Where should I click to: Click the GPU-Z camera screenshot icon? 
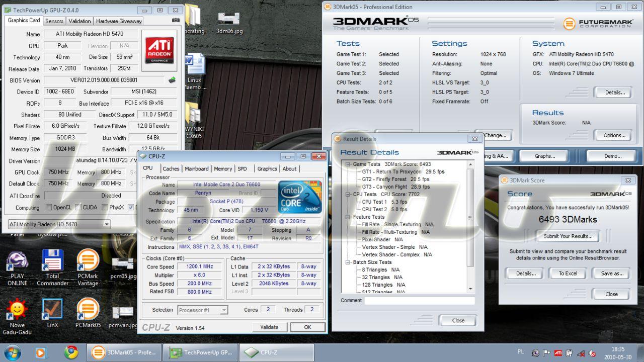pyautogui.click(x=176, y=21)
